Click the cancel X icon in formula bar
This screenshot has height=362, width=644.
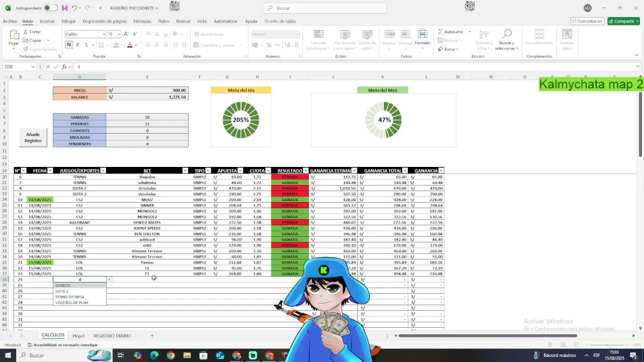tap(48, 66)
